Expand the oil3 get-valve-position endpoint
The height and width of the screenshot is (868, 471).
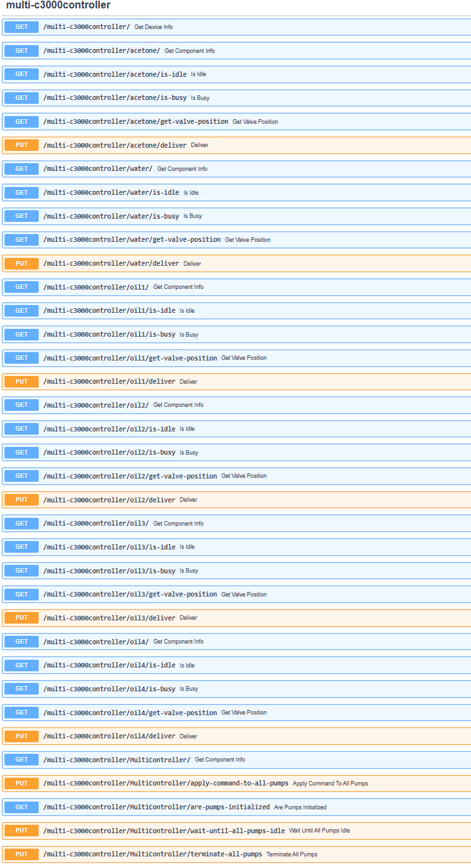pos(236,595)
